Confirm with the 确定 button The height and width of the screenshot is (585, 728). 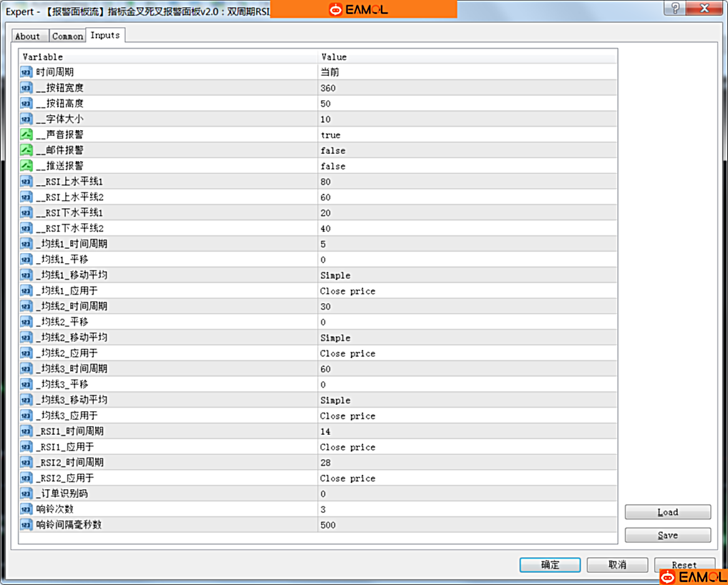point(550,565)
